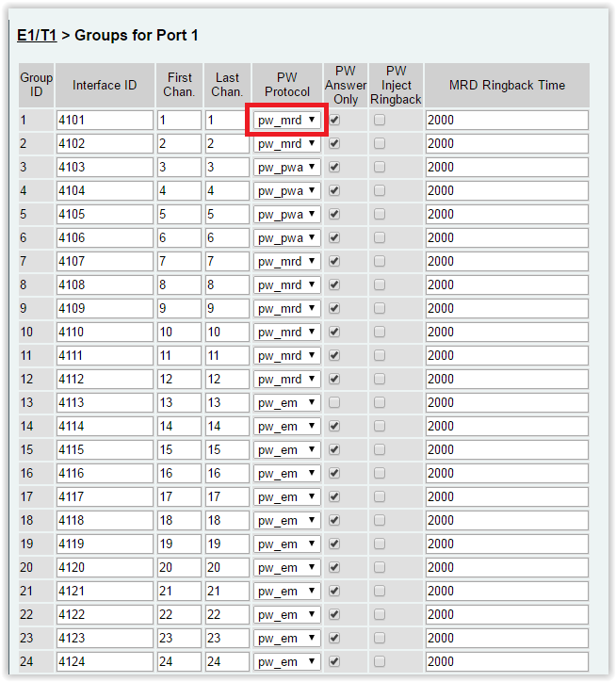Edit MRD Ringback Time for group 1
Screen dimensions: 616x682
507,120
